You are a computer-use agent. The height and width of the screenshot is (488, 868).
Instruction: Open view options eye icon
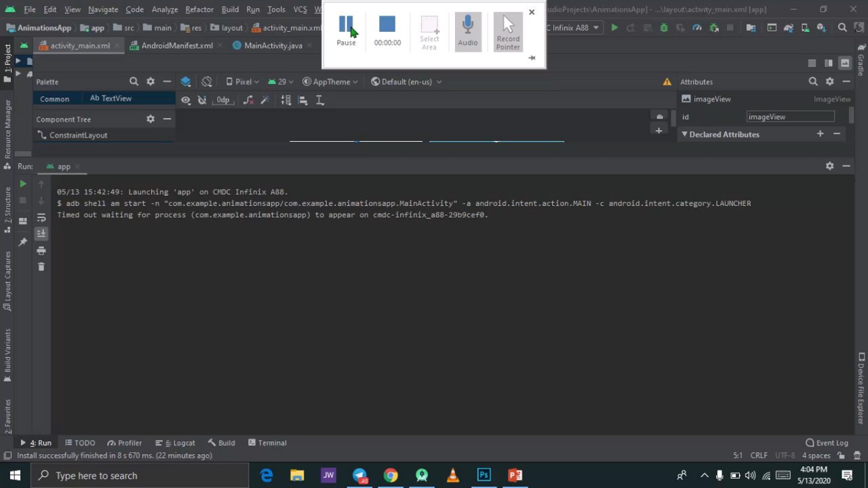(186, 100)
